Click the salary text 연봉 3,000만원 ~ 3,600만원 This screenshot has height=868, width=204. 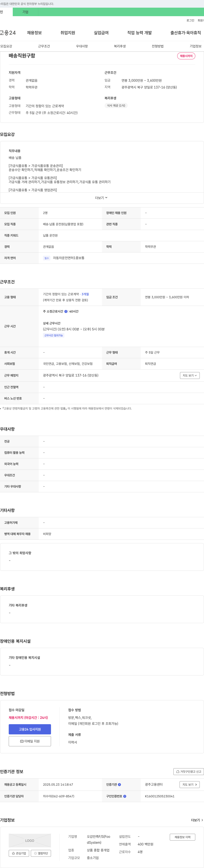pos(141,81)
